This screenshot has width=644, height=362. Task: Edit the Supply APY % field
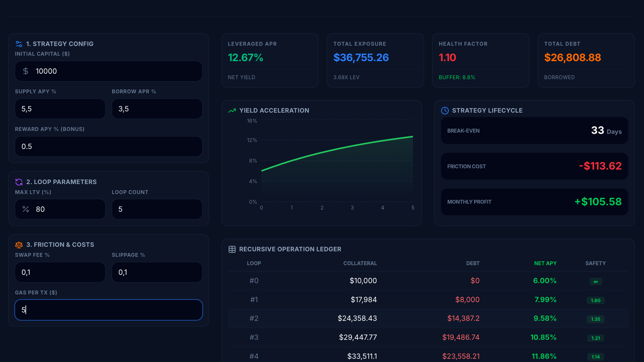pos(60,109)
